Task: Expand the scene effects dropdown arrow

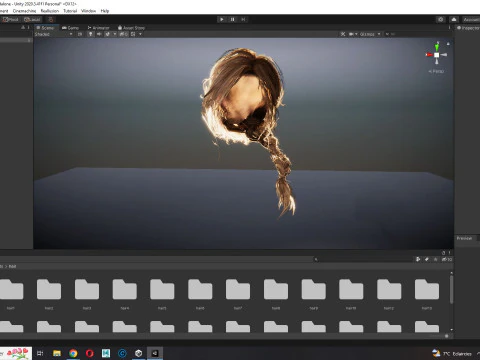Action: click(115, 34)
